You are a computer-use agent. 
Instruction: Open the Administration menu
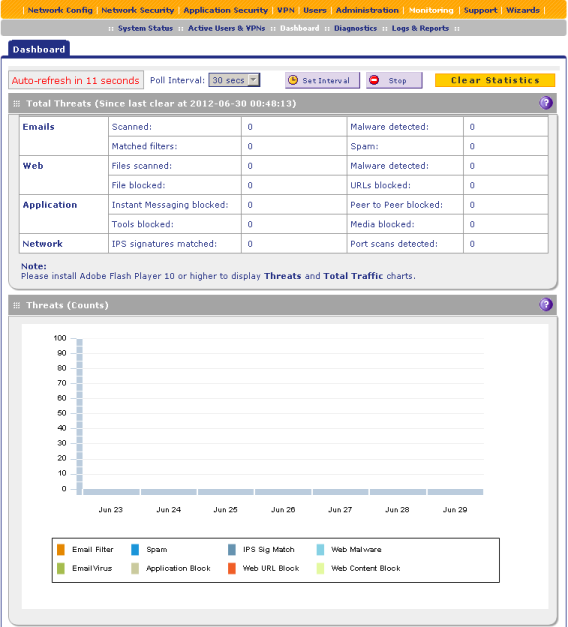(x=367, y=10)
